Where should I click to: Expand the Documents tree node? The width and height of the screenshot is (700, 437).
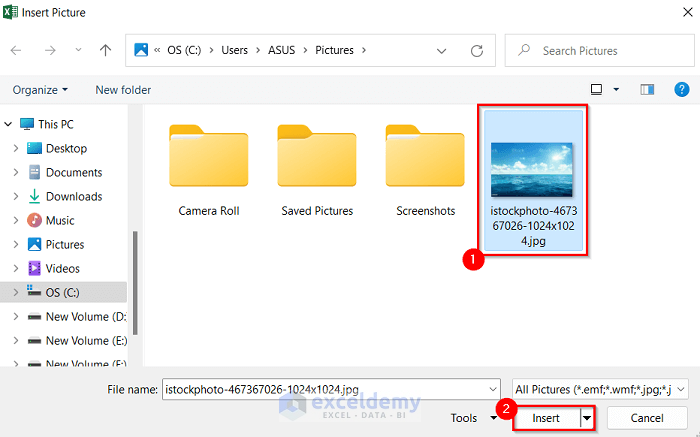[x=16, y=172]
